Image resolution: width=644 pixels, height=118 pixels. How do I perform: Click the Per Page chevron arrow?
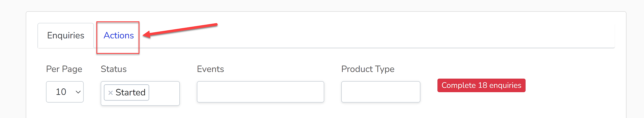tap(78, 92)
